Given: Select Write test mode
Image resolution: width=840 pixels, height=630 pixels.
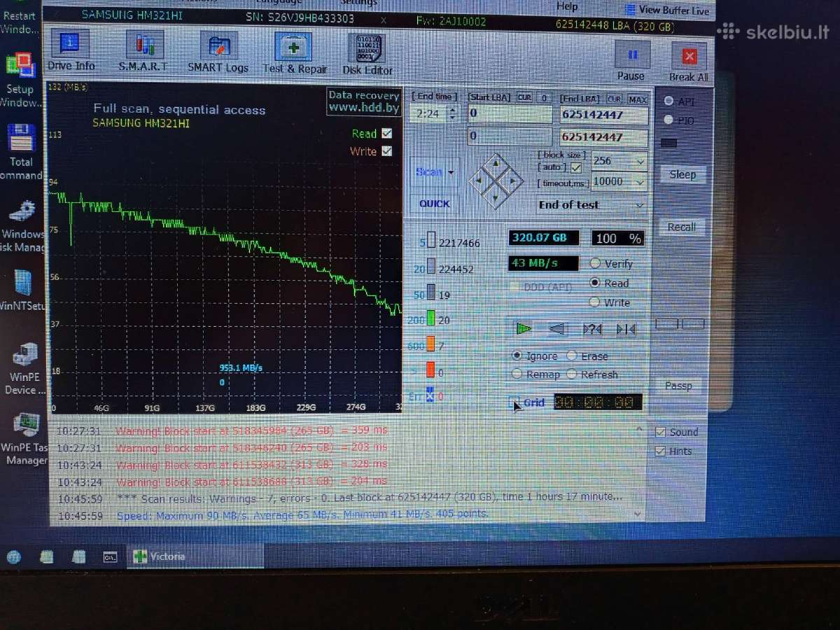Looking at the screenshot, I should (x=595, y=302).
